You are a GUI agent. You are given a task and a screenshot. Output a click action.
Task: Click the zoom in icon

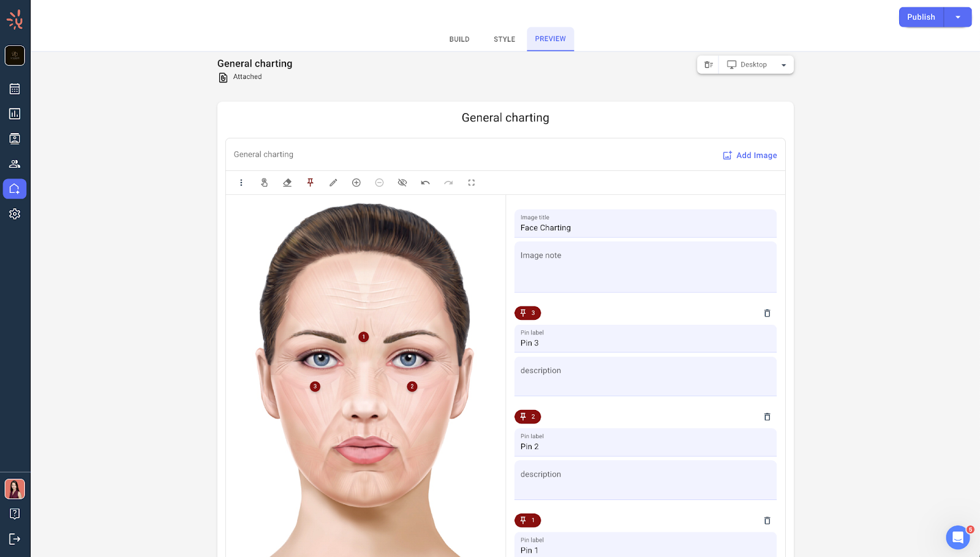coord(356,183)
